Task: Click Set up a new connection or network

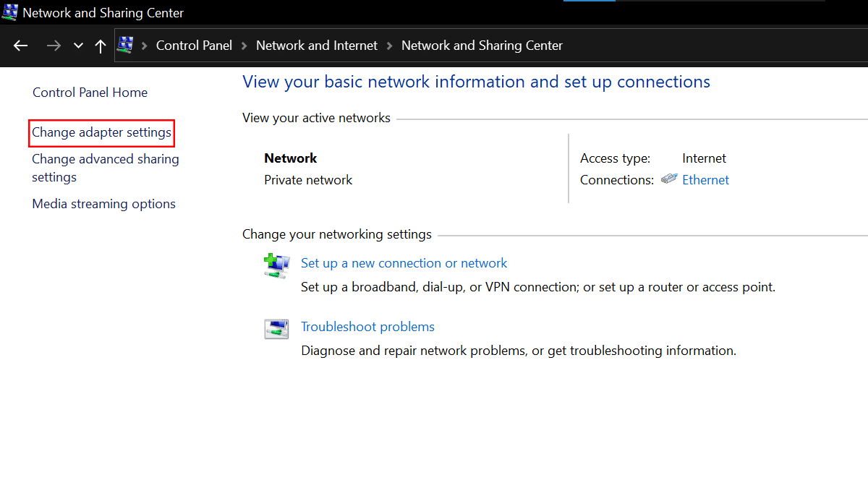Action: [x=404, y=263]
